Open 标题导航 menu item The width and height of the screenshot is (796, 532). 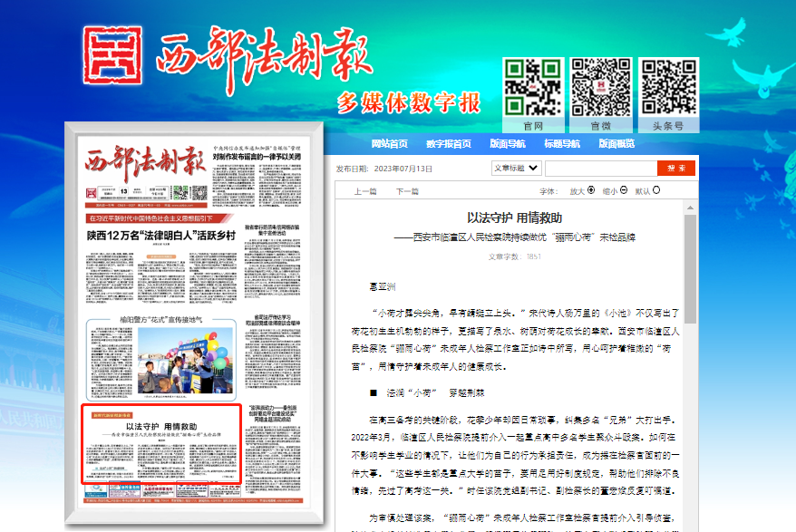[562, 144]
